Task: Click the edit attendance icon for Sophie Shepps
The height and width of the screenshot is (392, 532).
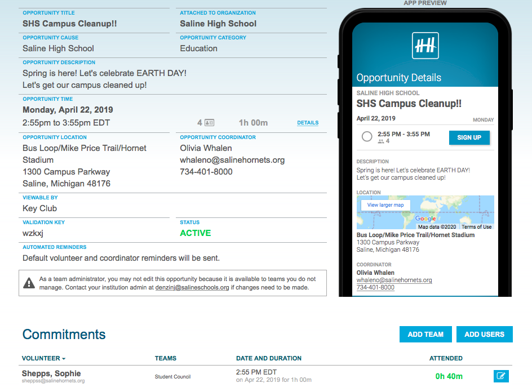Action: pyautogui.click(x=501, y=376)
